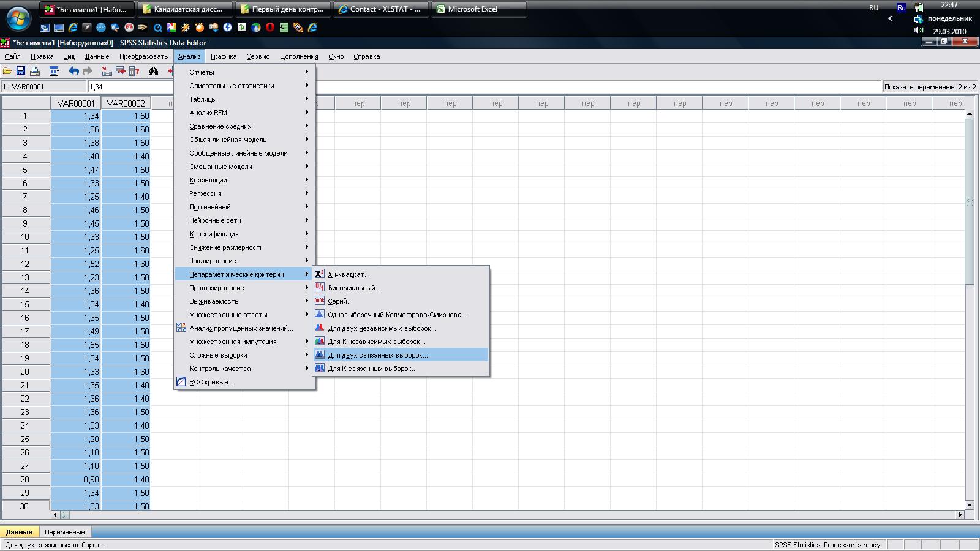
Task: Choose "Хи-квадрат..." from the submenu
Action: pyautogui.click(x=349, y=274)
